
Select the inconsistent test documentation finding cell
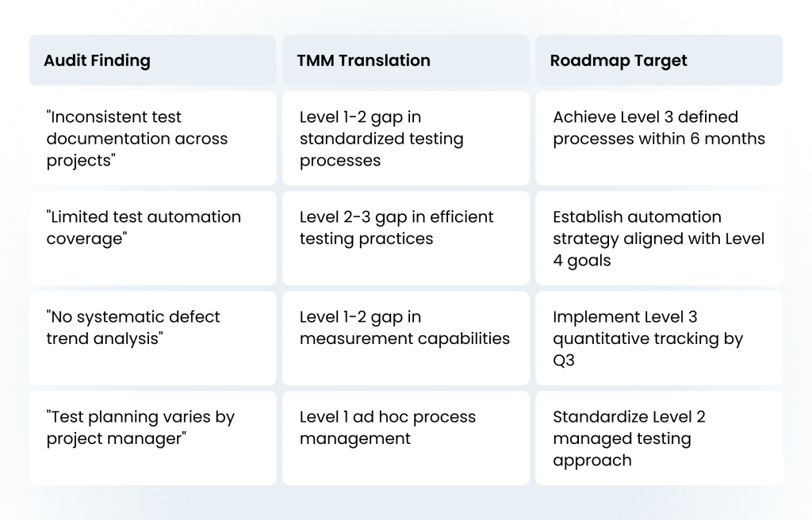pyautogui.click(x=153, y=138)
